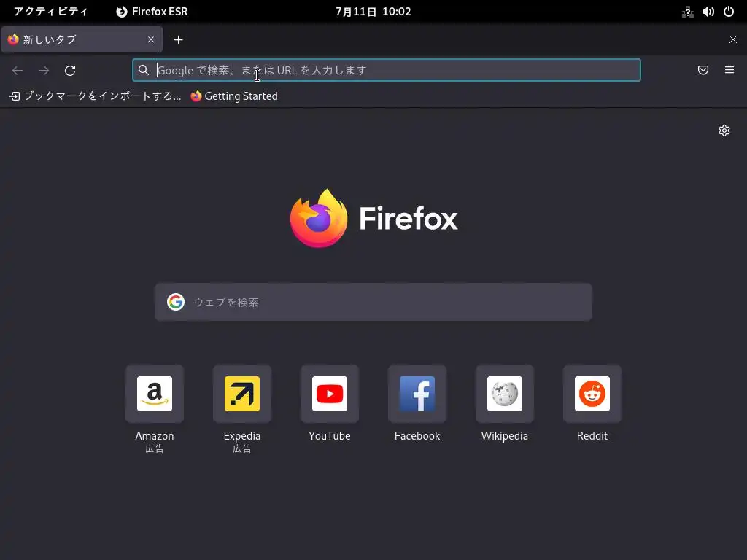Open the アクティビティ overview

pyautogui.click(x=50, y=12)
